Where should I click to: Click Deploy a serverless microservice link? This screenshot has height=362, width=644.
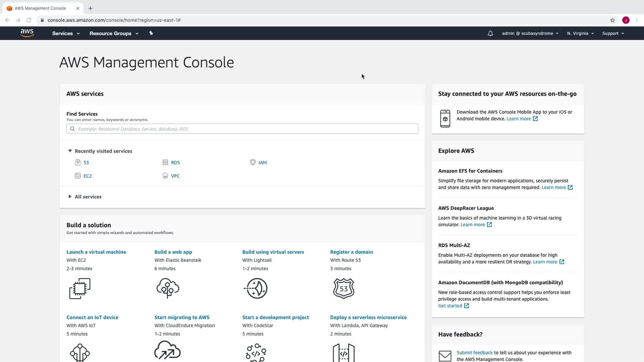tap(368, 318)
